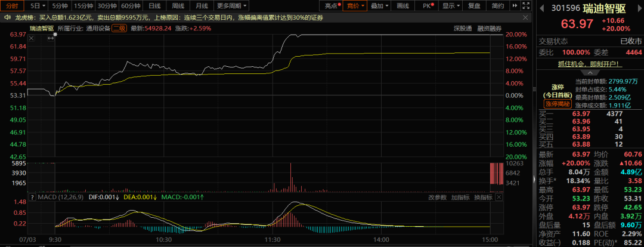This screenshot has height=247, width=644.
Task: Click the 14:00 time axis label
Action: [380, 239]
